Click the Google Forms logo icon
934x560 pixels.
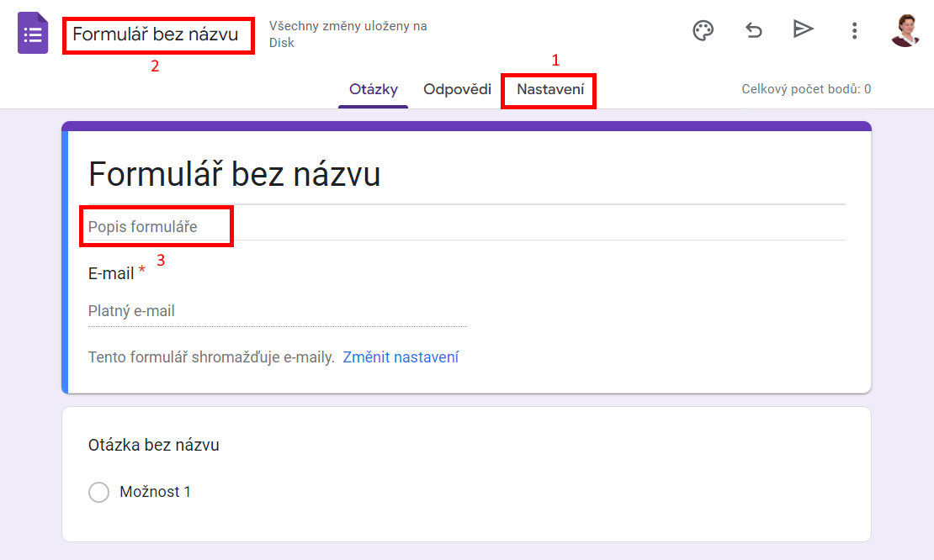31,33
